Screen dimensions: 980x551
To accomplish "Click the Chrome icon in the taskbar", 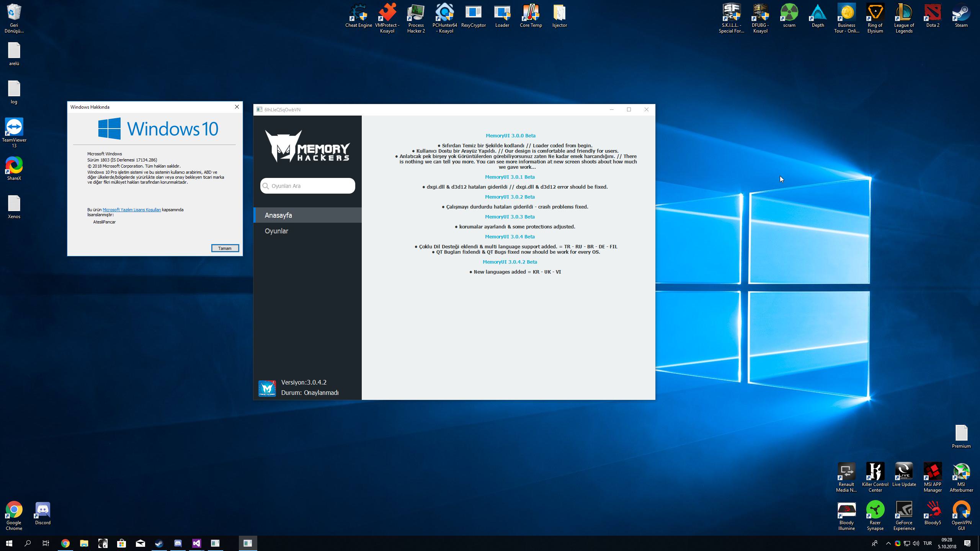I will [65, 543].
